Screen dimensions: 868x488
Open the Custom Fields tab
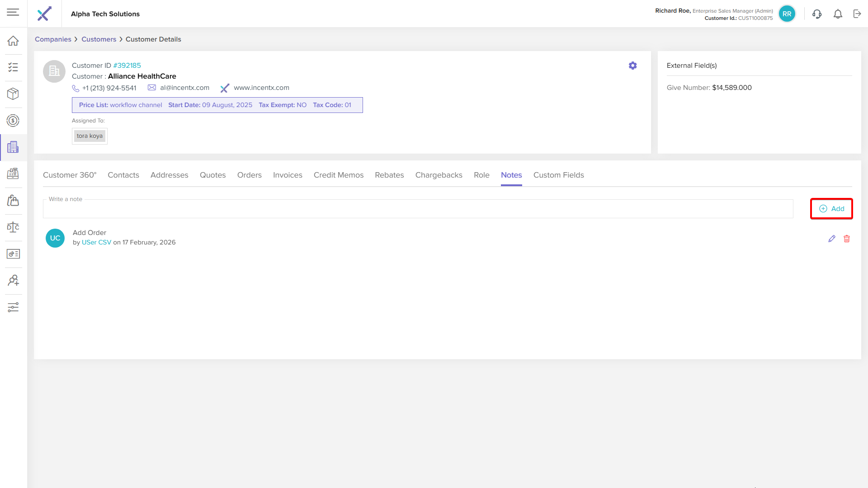(x=558, y=175)
